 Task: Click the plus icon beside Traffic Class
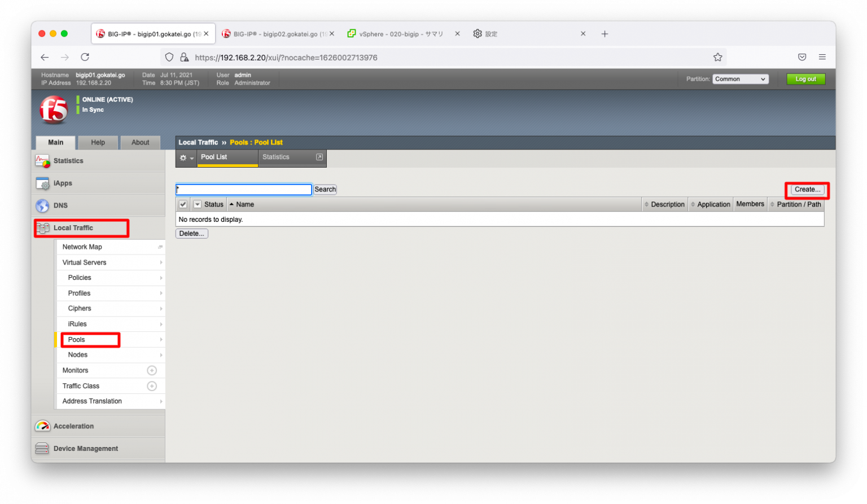152,386
